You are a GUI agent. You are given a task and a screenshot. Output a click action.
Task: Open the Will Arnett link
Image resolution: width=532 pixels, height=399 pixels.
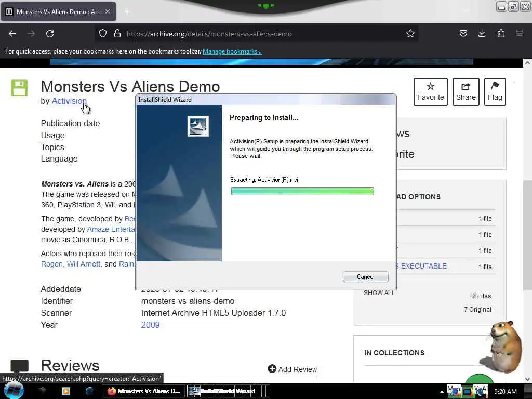pyautogui.click(x=84, y=264)
